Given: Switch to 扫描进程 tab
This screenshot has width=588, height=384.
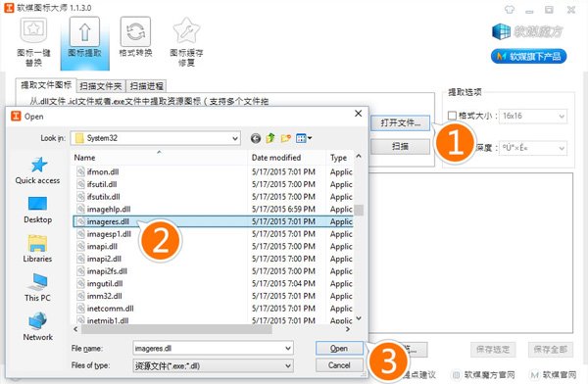Looking at the screenshot, I should (147, 86).
